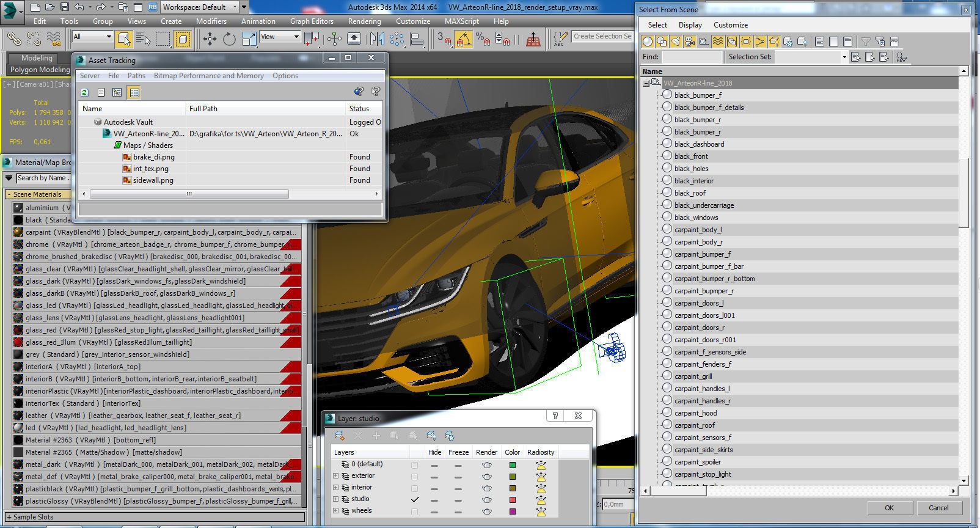Toggle Display Lights filter in Select From Scene

[676, 42]
